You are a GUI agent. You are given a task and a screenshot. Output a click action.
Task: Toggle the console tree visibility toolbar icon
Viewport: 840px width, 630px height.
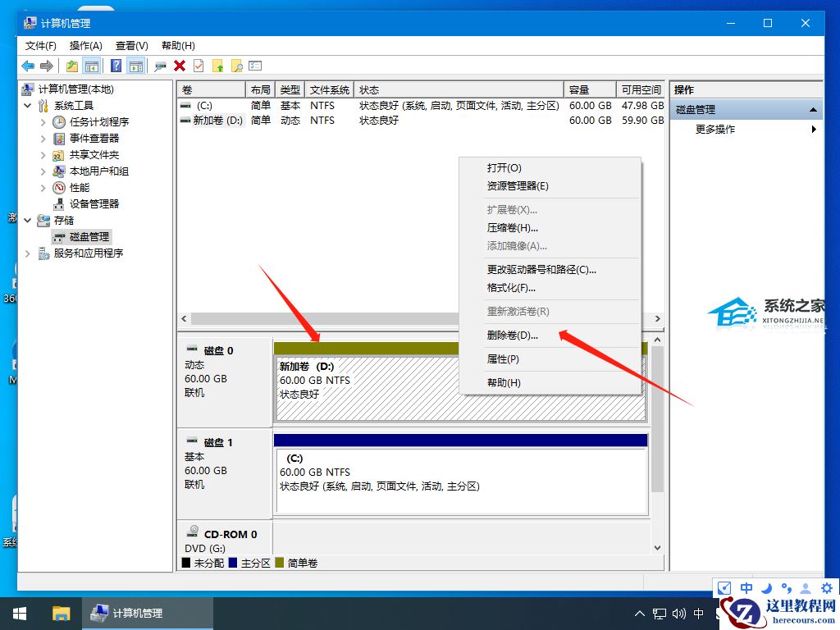94,66
